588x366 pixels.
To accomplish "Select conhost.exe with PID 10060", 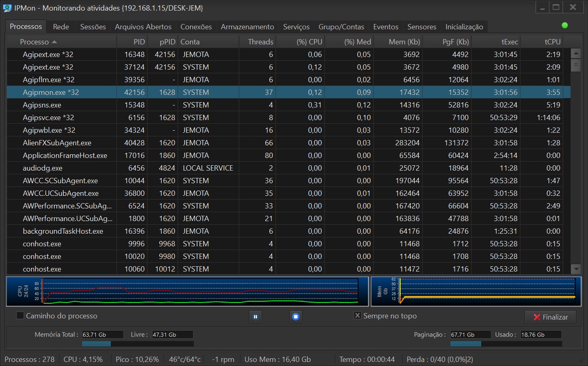I will click(288, 269).
